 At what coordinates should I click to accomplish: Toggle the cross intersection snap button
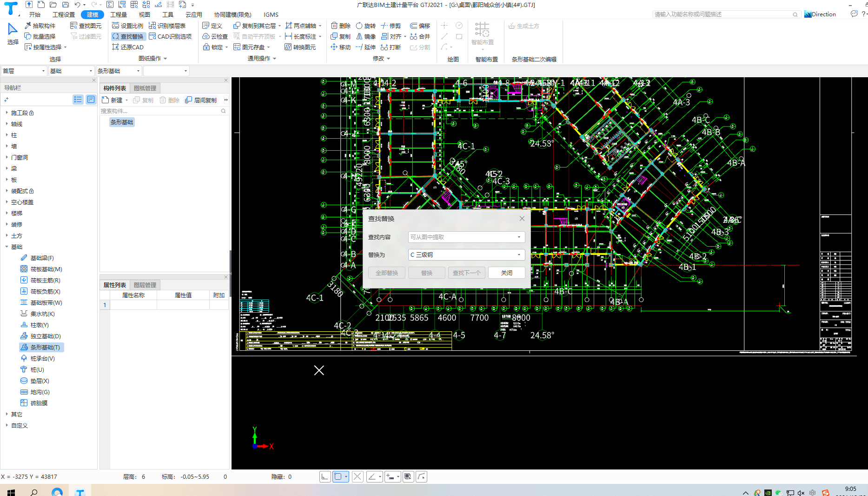point(358,476)
